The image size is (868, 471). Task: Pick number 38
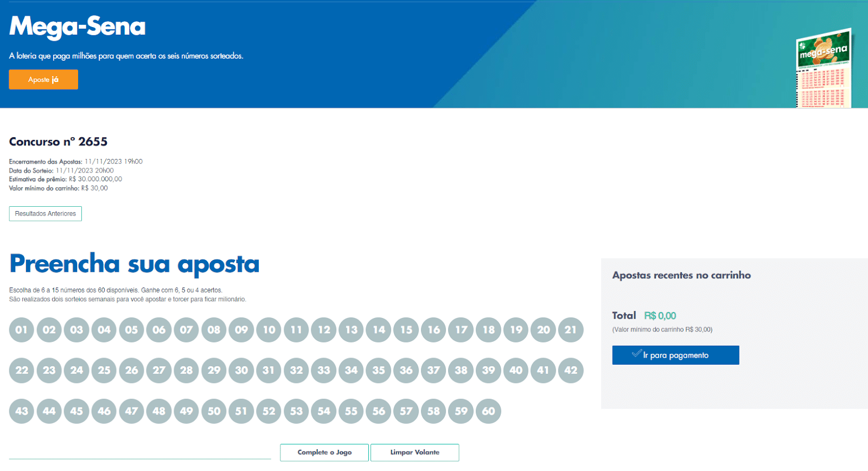(x=461, y=371)
